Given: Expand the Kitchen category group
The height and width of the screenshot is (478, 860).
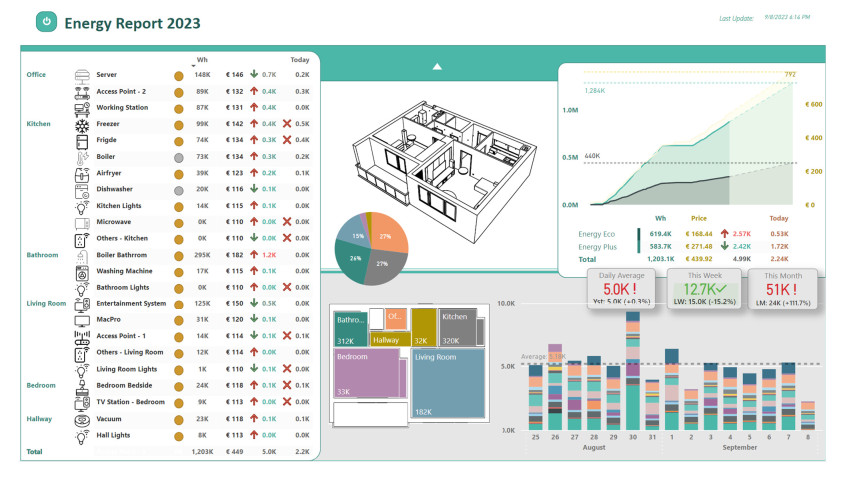Looking at the screenshot, I should [x=38, y=124].
